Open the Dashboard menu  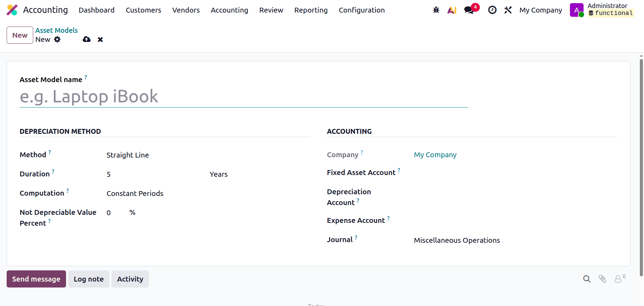pyautogui.click(x=96, y=10)
